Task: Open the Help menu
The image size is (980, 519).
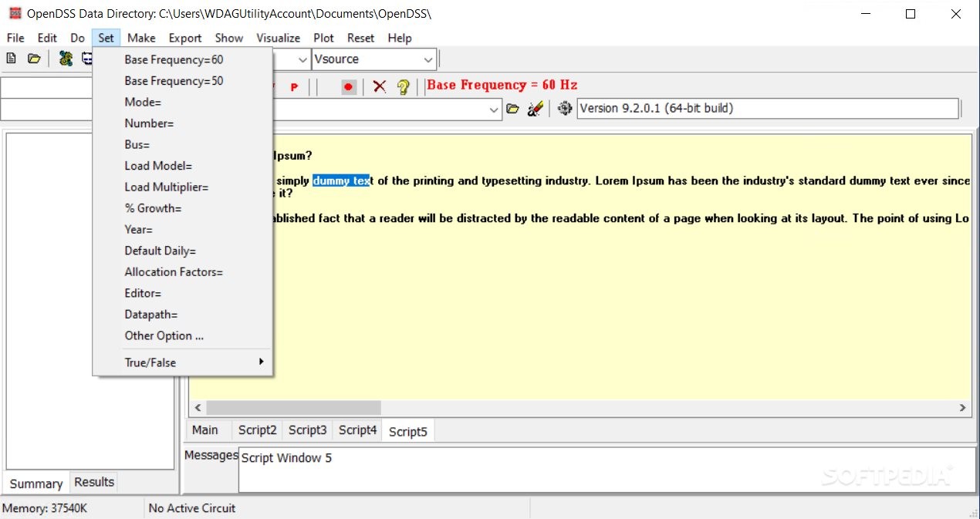Action: 400,38
